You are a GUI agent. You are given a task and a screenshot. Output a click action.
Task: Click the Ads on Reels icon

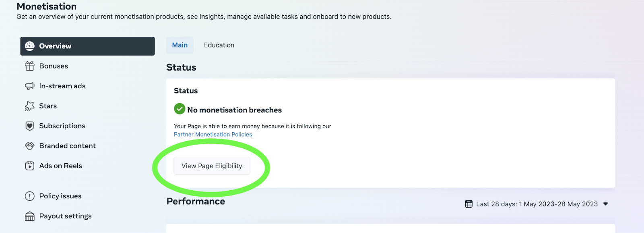(x=30, y=166)
